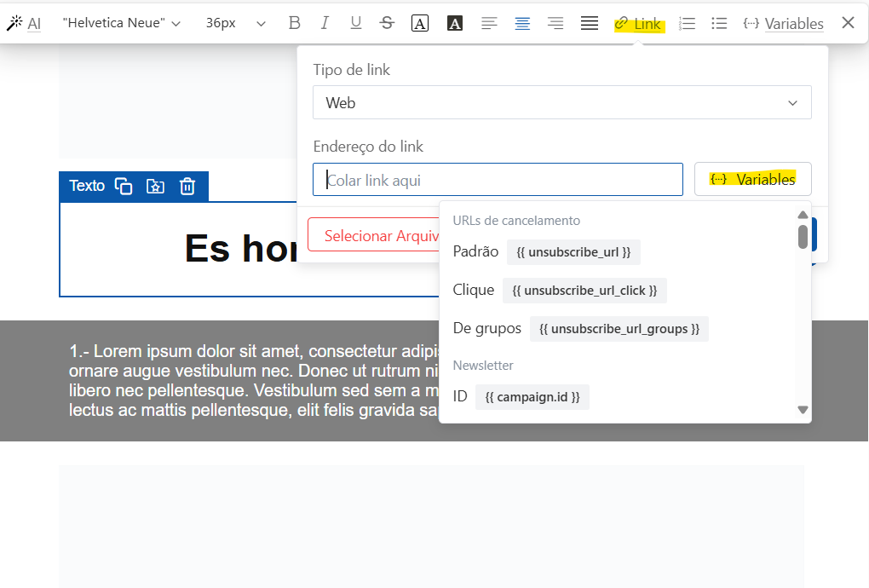
Task: Click the 'Es hor' heading text
Action: (242, 248)
